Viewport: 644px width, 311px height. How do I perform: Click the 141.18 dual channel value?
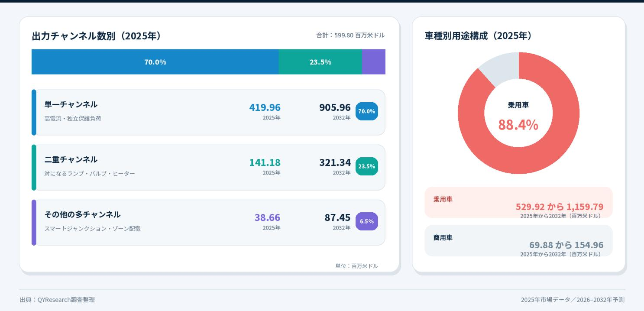265,162
